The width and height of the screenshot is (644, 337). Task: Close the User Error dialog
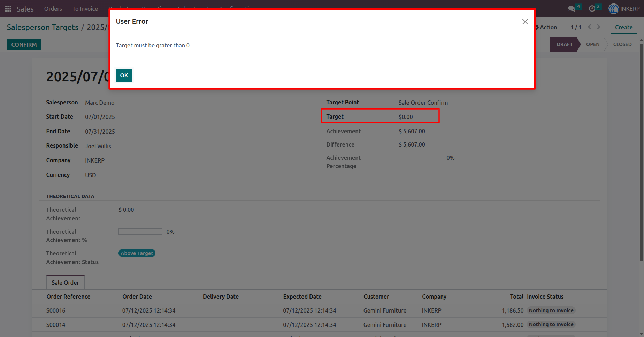coord(525,22)
